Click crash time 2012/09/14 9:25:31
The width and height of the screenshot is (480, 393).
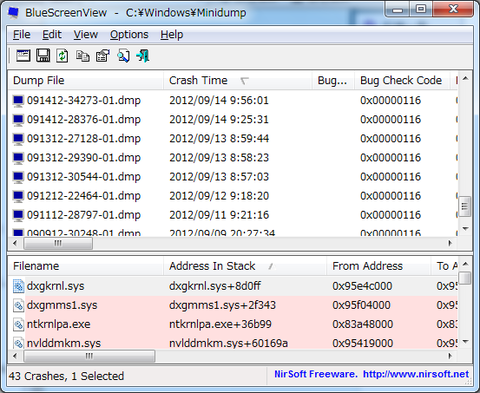[219, 119]
